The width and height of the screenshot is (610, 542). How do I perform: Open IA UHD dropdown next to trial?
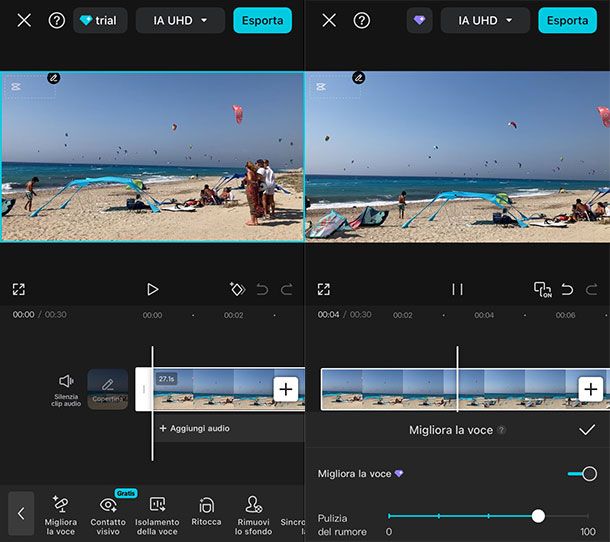pos(180,20)
